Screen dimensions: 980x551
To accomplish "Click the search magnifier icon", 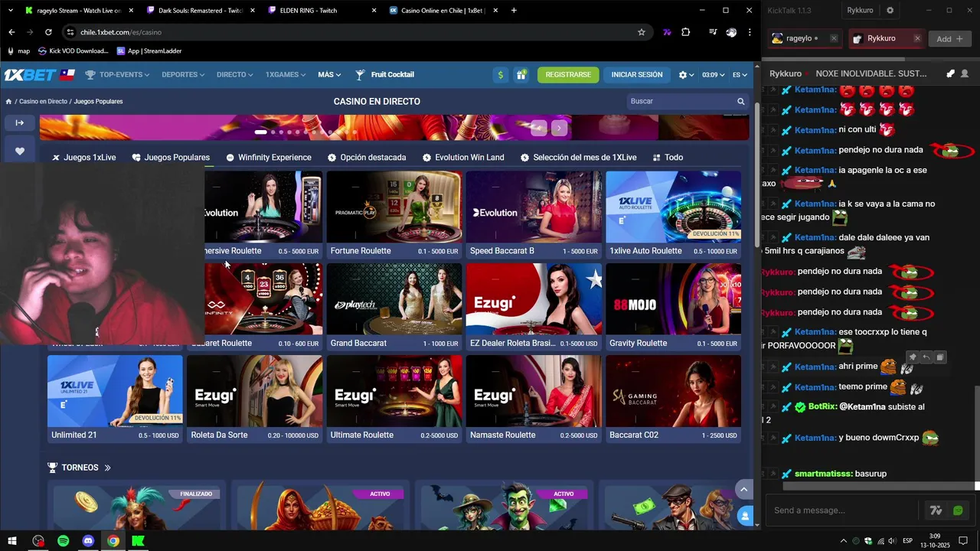I will 740,101.
